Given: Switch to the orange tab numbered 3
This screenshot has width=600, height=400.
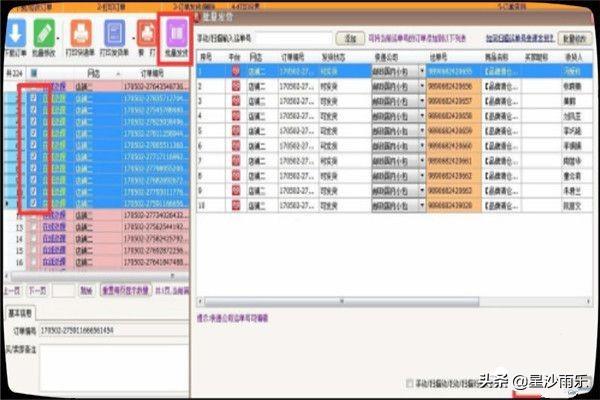Looking at the screenshot, I should coord(194,7).
